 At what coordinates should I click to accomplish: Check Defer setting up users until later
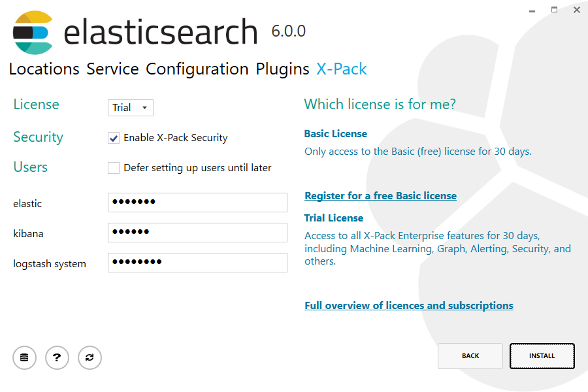(x=114, y=168)
